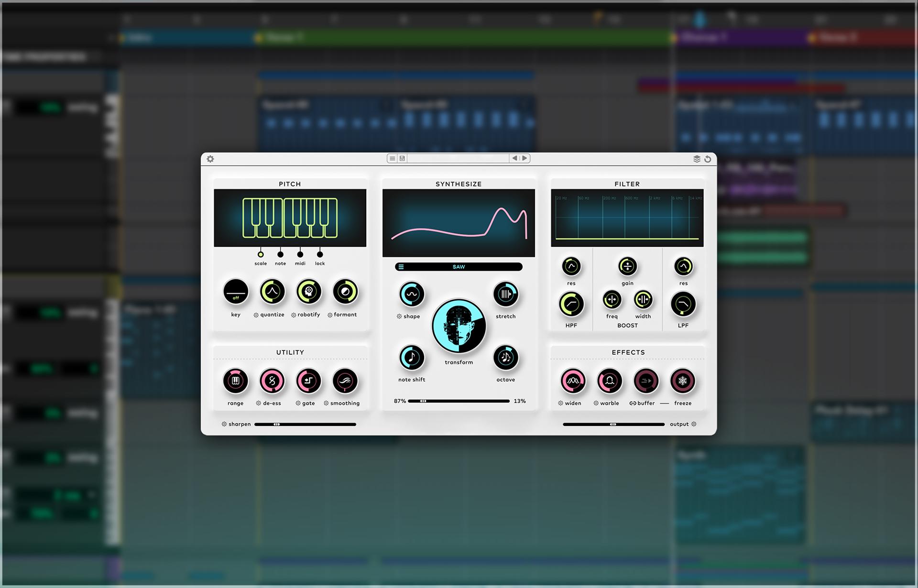
Task: Go to next preset arrow
Action: pos(525,158)
